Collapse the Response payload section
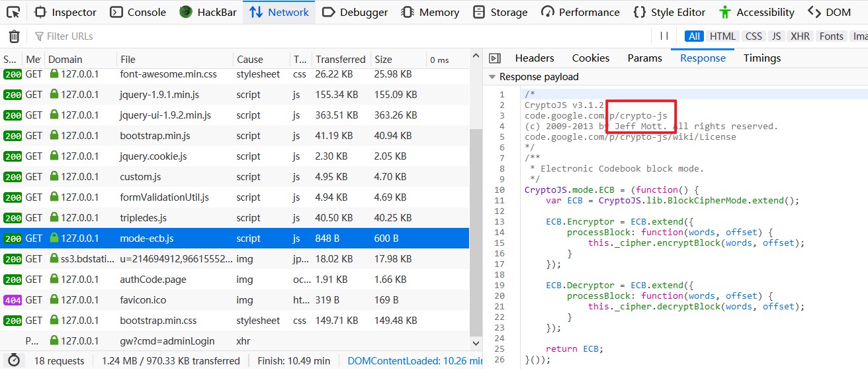This screenshot has width=868, height=369. pos(492,77)
